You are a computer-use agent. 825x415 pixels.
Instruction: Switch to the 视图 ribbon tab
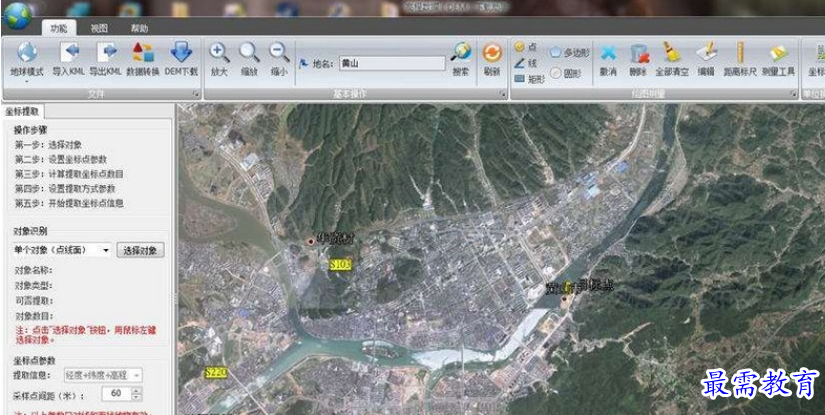(99, 28)
